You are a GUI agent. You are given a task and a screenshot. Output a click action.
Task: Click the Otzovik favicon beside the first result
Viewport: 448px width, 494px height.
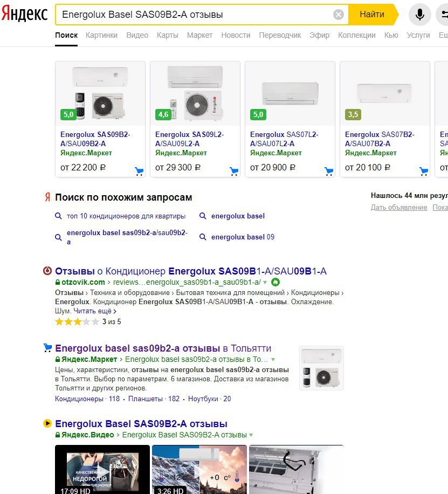click(x=47, y=271)
